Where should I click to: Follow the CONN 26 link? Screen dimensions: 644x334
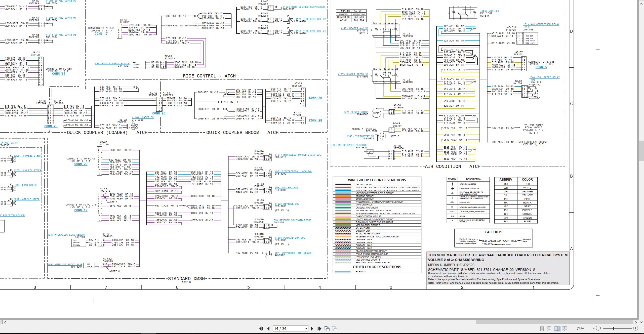pyautogui.click(x=159, y=113)
